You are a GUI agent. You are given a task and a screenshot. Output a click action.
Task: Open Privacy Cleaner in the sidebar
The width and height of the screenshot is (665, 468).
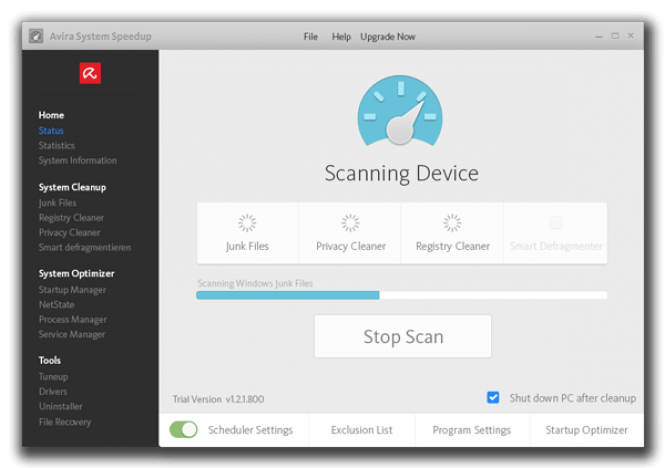pyautogui.click(x=70, y=233)
